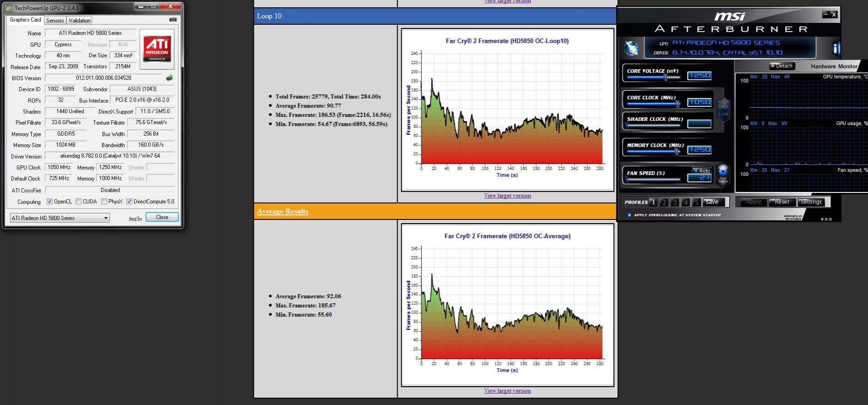This screenshot has height=405, width=868.
Task: Toggle PhysX checkbox in GPU-Z
Action: [x=104, y=202]
